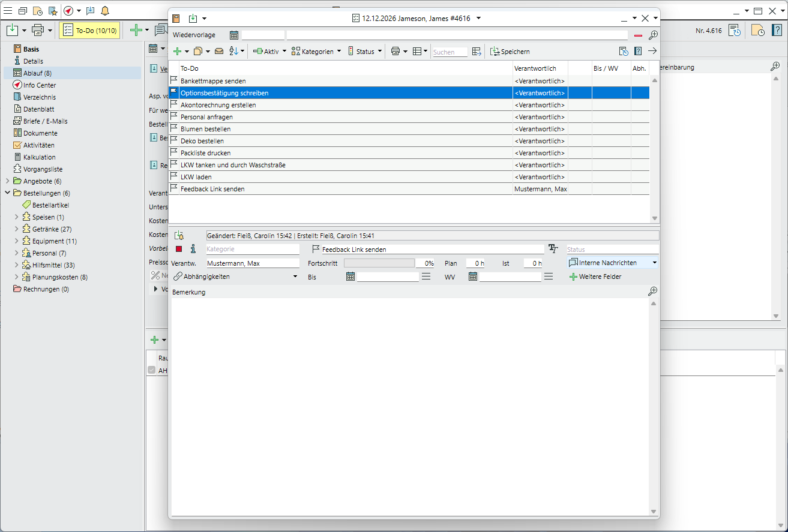This screenshot has height=532, width=788.
Task: Click the info icon beside Kategorie field
Action: 193,249
